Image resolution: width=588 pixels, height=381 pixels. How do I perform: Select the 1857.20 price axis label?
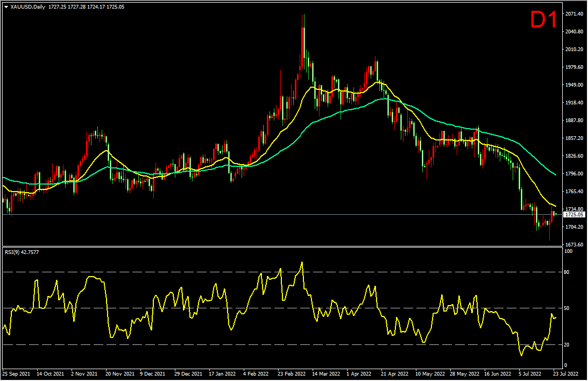[574, 138]
